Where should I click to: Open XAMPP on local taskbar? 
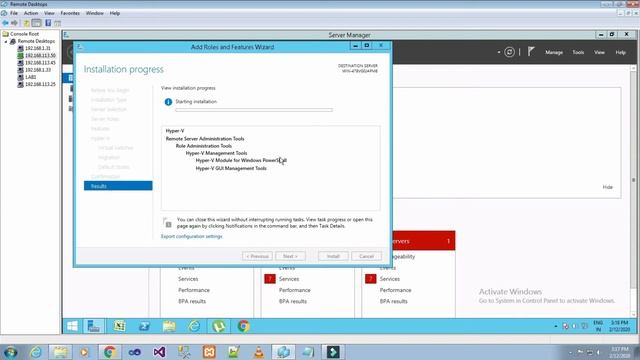[x=209, y=352]
